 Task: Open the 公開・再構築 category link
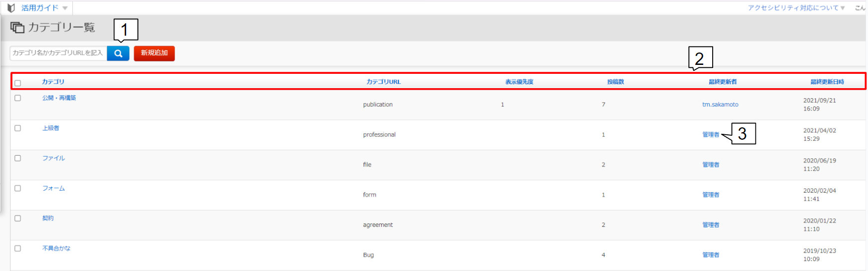coord(59,98)
